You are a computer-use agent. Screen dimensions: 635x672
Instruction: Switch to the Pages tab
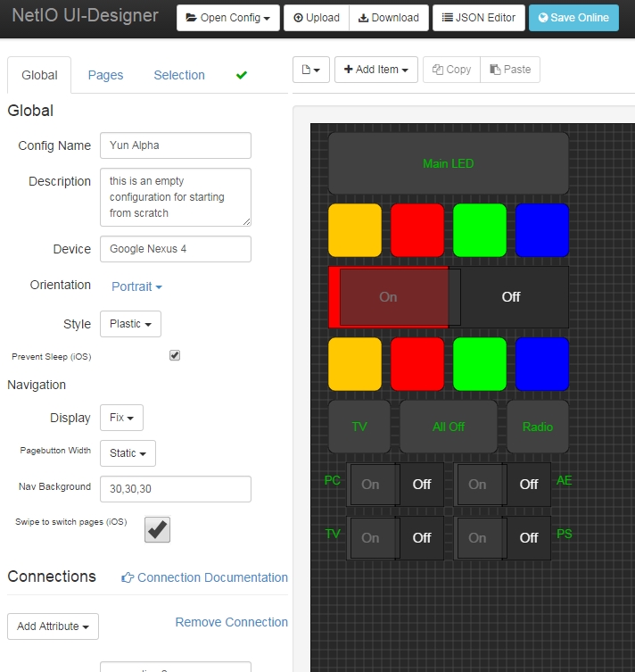[x=105, y=76]
